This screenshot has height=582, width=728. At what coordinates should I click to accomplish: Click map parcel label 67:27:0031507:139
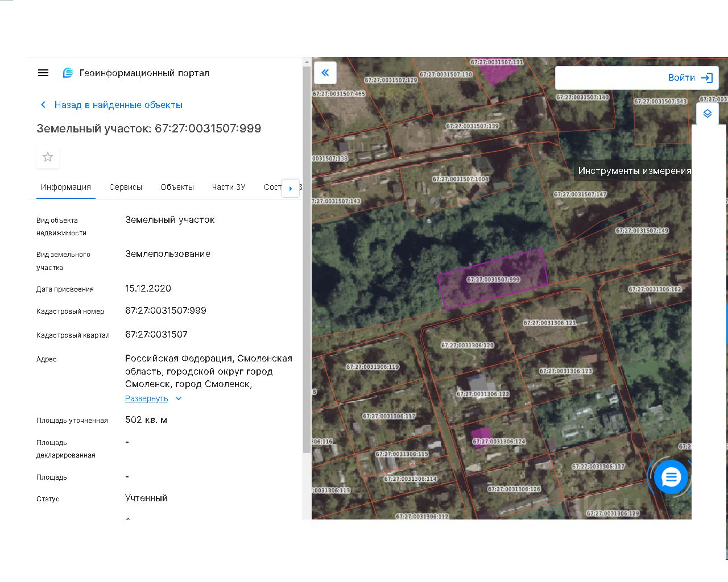pos(472,126)
